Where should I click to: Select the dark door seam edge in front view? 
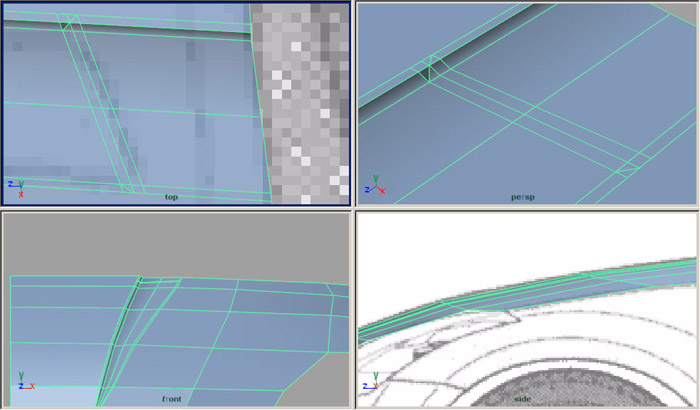(x=120, y=340)
